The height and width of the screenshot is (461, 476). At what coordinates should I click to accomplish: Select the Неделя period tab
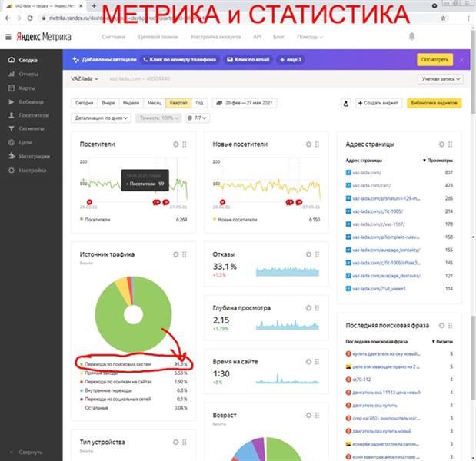131,103
